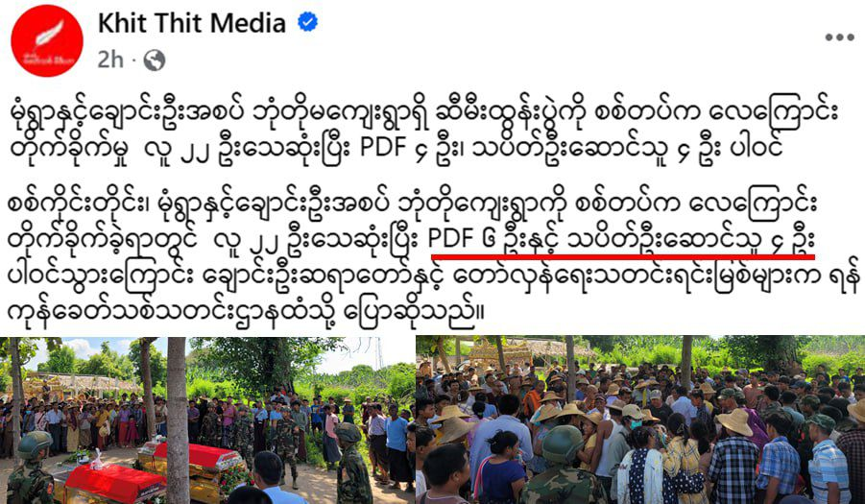Click the globe public audience icon
865x504 pixels.
point(155,60)
